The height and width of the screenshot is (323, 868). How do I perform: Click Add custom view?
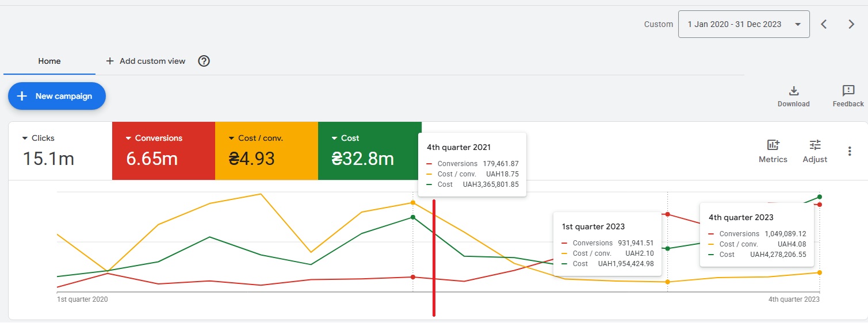click(x=146, y=61)
